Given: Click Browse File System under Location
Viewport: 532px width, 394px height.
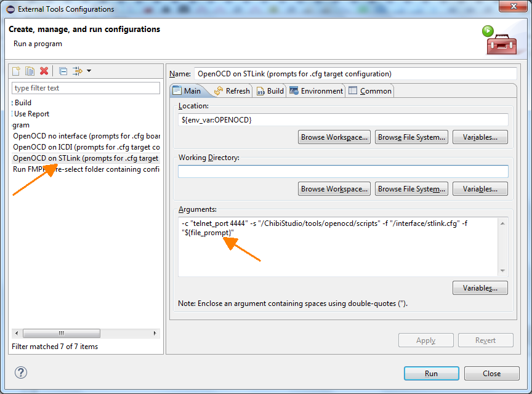Looking at the screenshot, I should pyautogui.click(x=411, y=137).
